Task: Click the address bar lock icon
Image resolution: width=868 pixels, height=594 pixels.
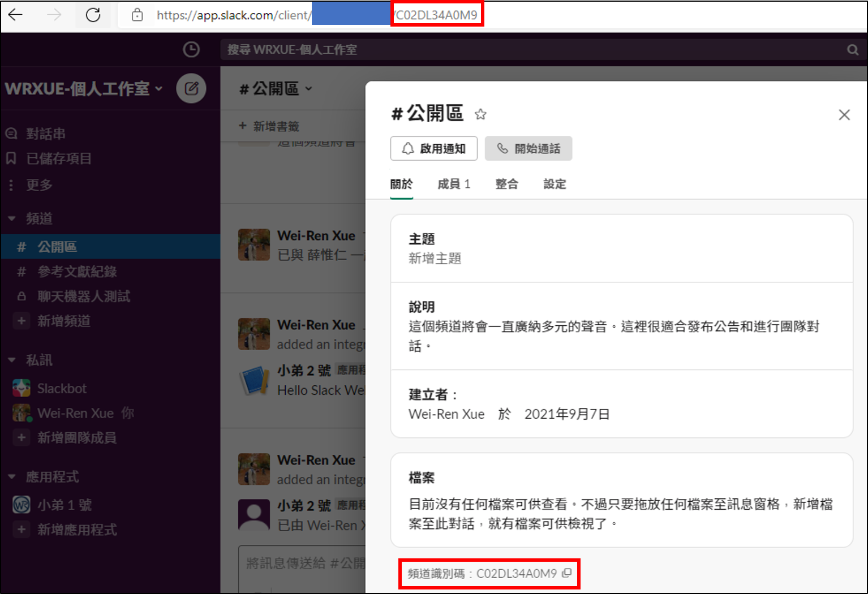Action: [x=137, y=15]
